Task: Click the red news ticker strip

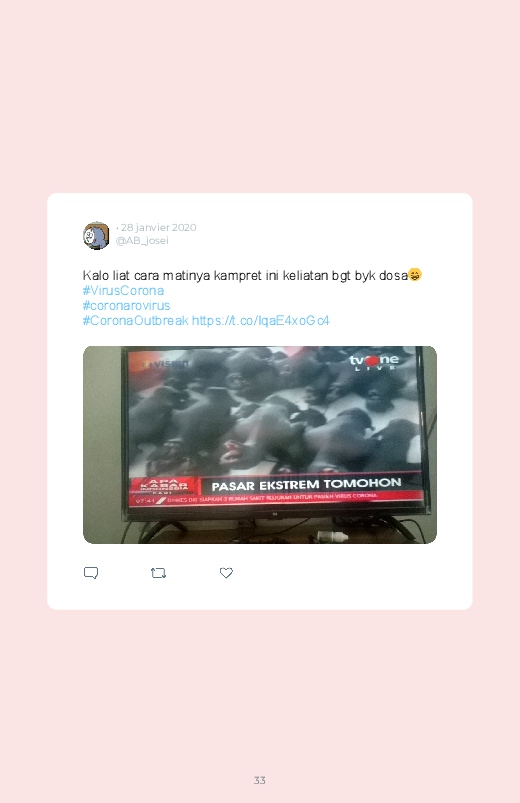Action: click(x=277, y=497)
